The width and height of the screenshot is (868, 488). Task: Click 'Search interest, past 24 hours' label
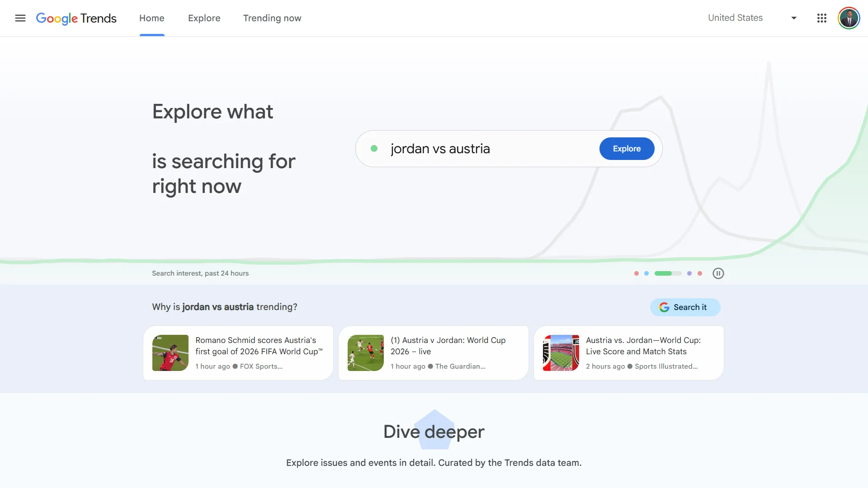[x=200, y=273]
